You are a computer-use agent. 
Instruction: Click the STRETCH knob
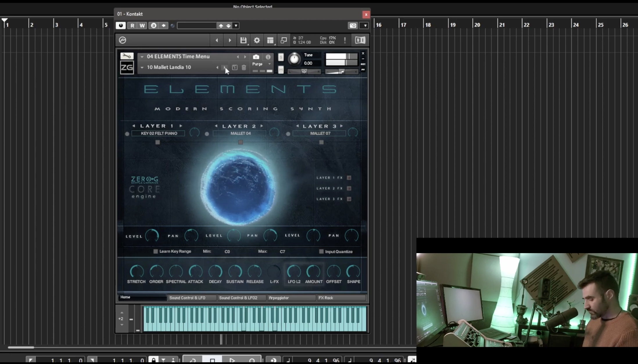(x=137, y=271)
